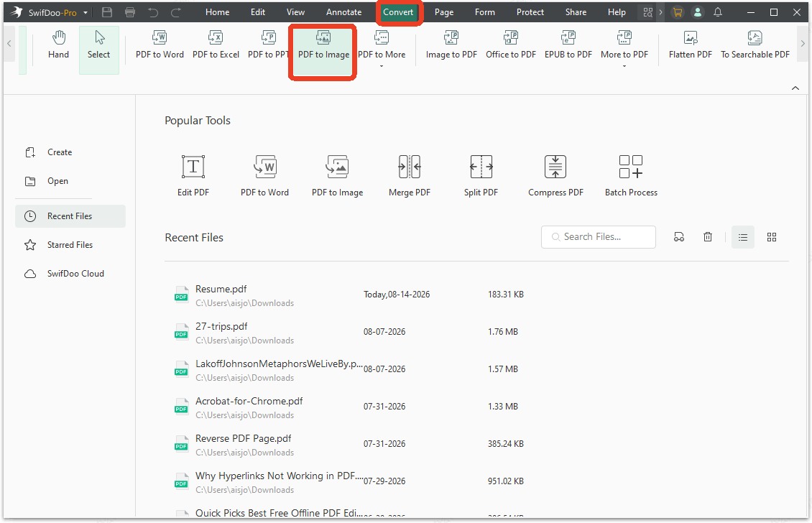Select the Hand tool

[x=58, y=45]
